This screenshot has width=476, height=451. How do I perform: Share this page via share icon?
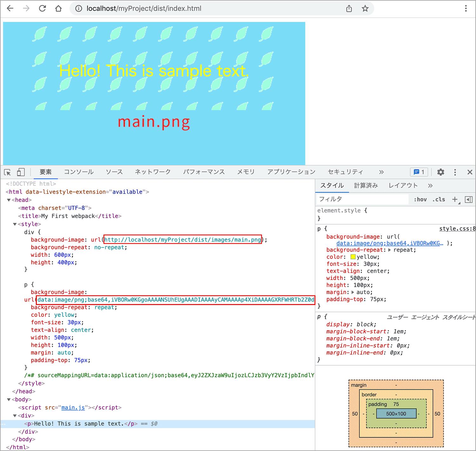point(349,9)
